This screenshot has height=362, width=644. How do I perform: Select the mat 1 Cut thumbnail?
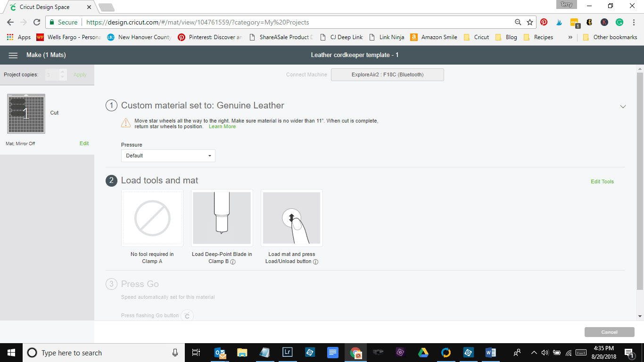pos(26,114)
